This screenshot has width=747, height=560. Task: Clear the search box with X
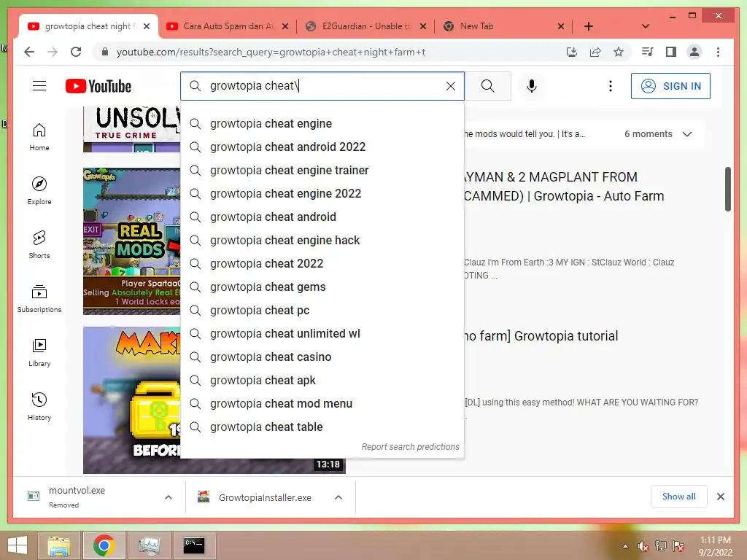[451, 86]
